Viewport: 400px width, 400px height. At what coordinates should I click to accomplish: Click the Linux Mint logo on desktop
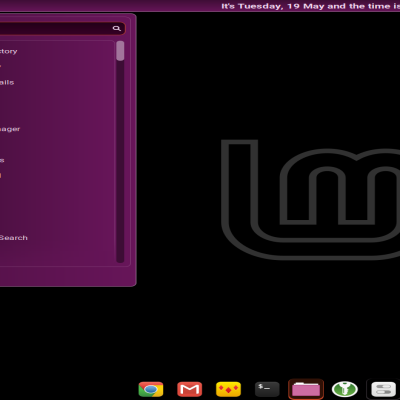[310, 199]
